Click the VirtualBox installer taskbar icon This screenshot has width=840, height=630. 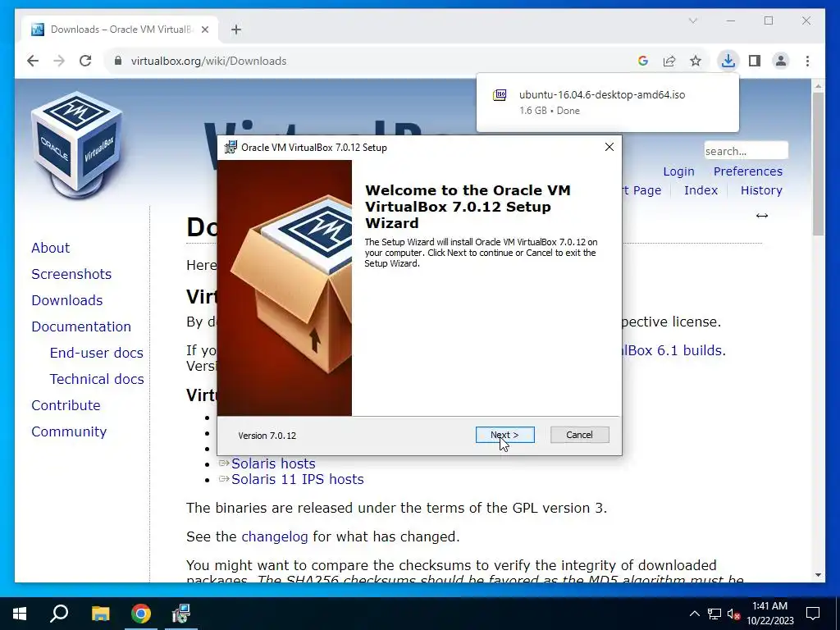tap(181, 614)
